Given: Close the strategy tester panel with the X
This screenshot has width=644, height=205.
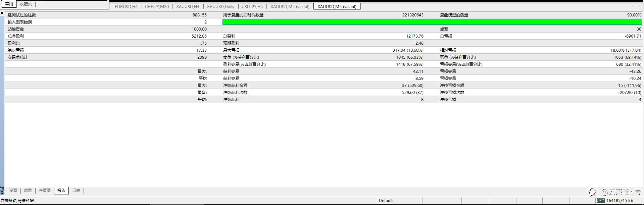Looking at the screenshot, I should (2, 13).
